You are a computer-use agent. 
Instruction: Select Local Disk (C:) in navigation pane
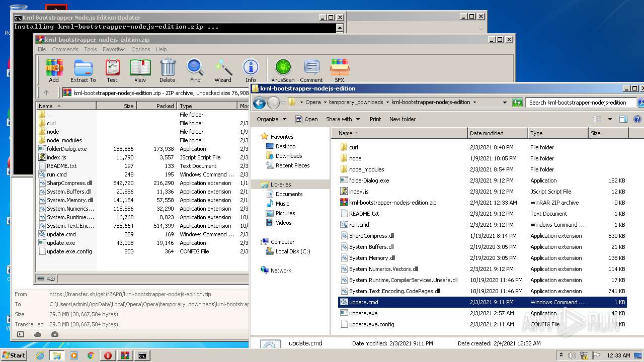tap(292, 251)
